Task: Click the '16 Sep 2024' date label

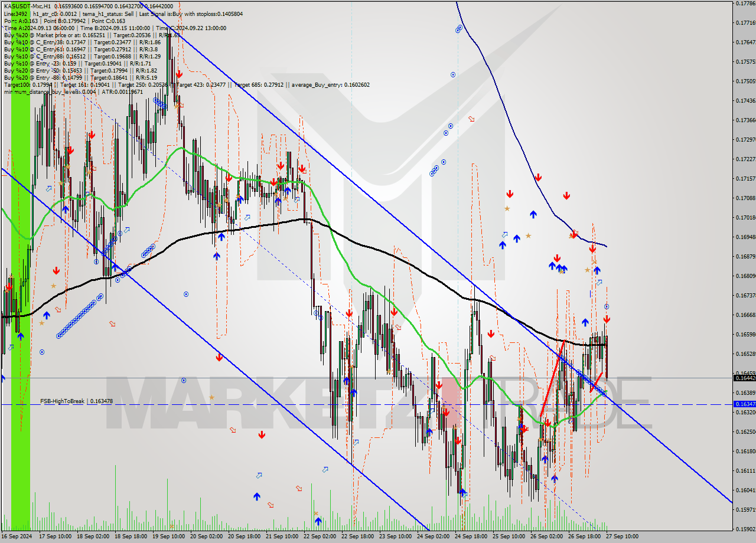Action: tap(15, 537)
